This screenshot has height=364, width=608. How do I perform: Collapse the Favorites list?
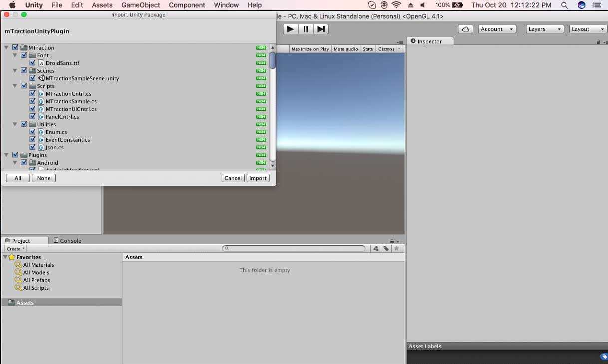[5, 257]
